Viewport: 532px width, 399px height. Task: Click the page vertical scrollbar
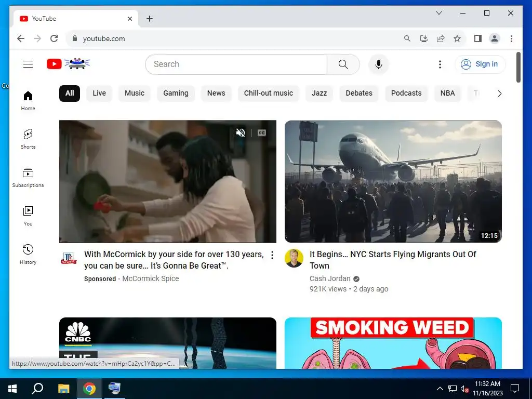518,67
